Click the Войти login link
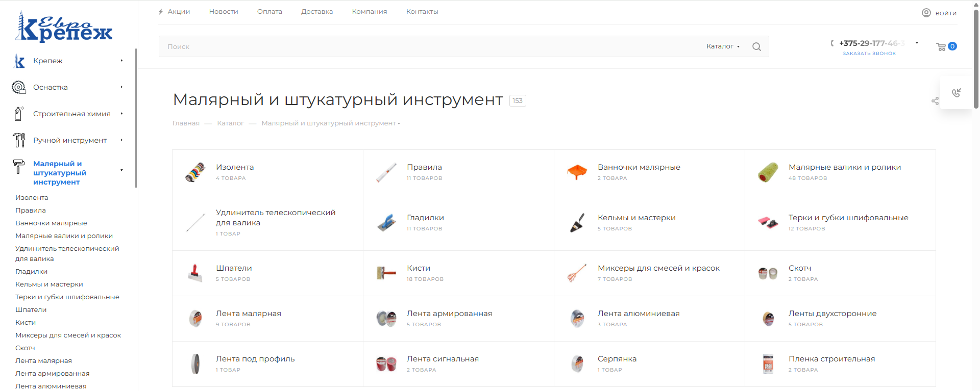980x391 pixels. coord(946,13)
